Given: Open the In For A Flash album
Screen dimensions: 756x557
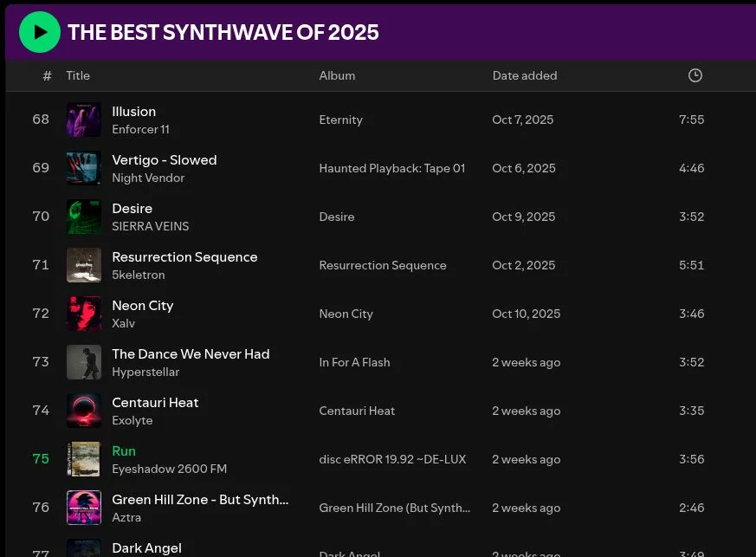Looking at the screenshot, I should click(x=354, y=362).
